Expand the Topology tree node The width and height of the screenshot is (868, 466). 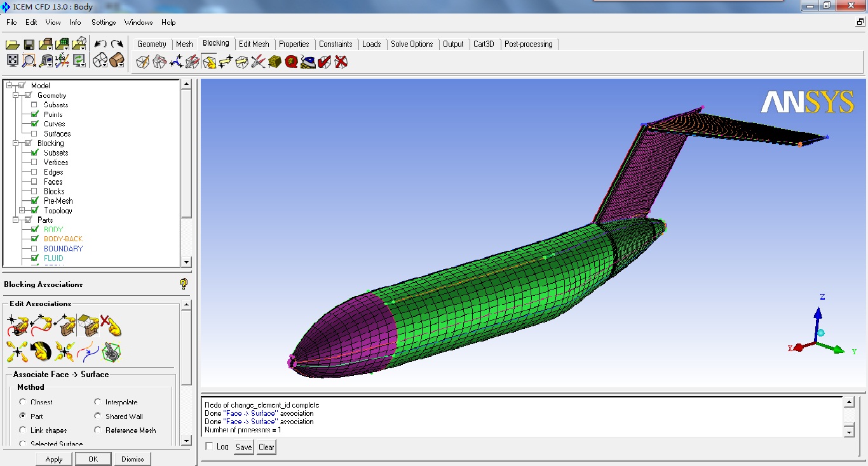point(22,210)
